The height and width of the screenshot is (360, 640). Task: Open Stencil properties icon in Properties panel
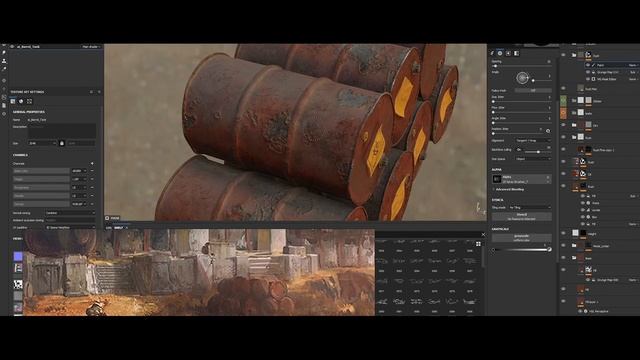pos(508,53)
